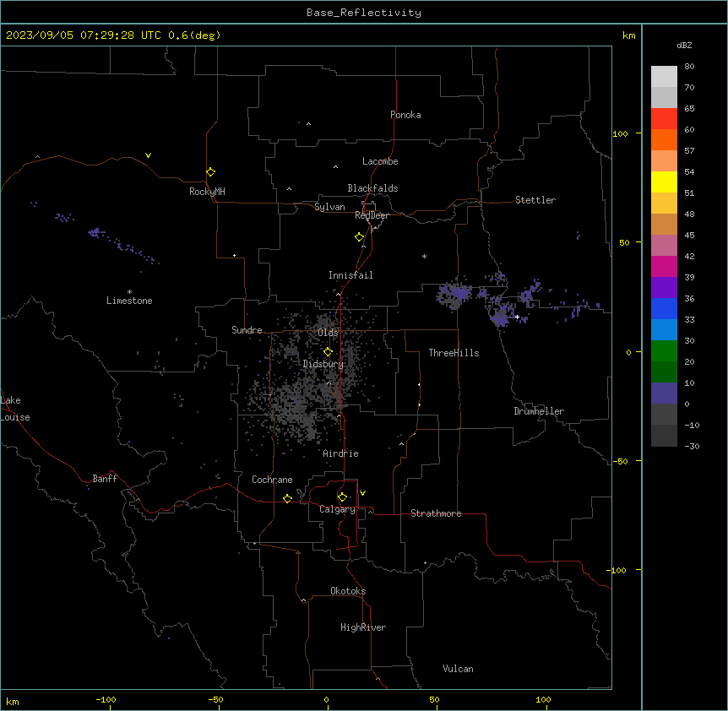Click the -50 tick on the horizontal km axis
Image resolution: width=728 pixels, height=711 pixels.
click(215, 699)
